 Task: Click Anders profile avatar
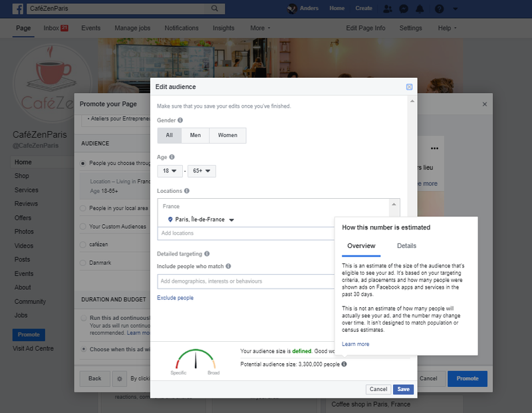pos(292,9)
